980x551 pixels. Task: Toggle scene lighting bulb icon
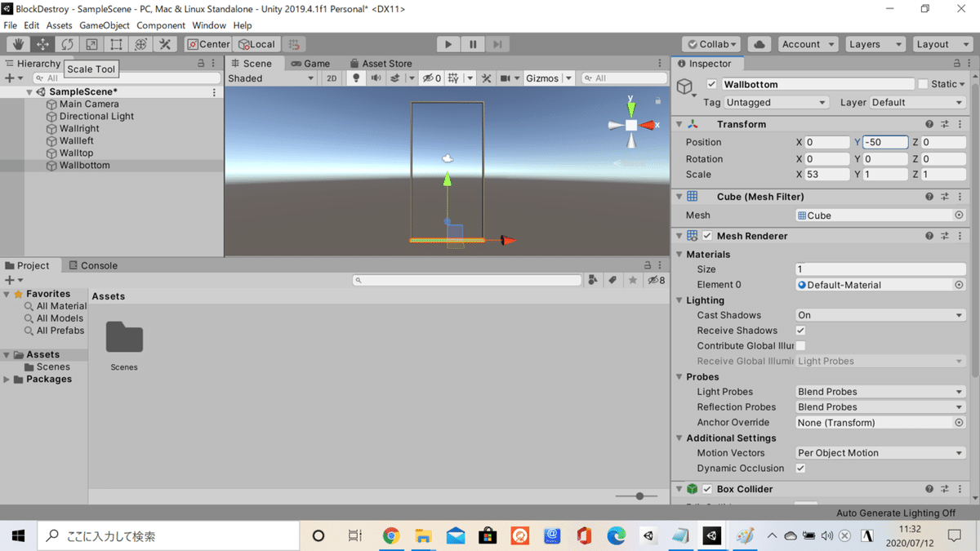coord(355,78)
